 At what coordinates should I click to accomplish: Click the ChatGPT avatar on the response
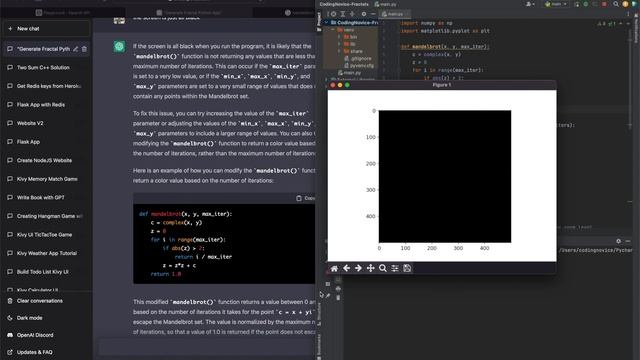point(119,47)
